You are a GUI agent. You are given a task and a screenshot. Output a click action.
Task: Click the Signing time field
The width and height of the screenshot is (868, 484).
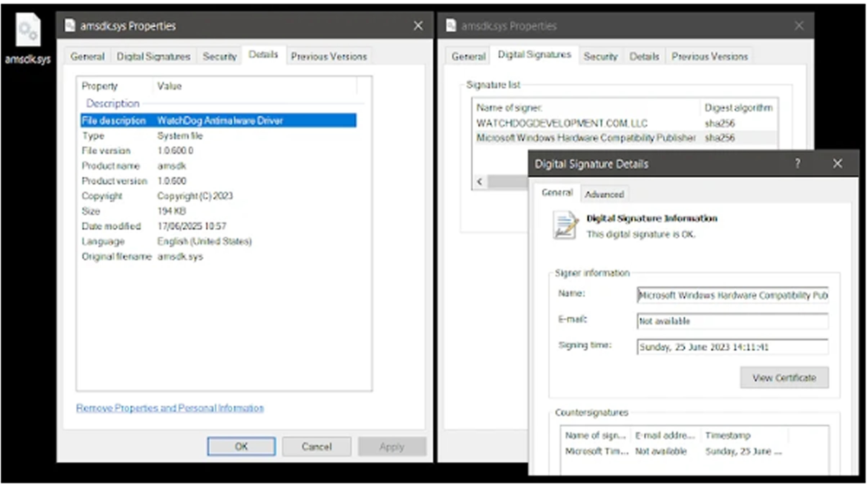[x=732, y=347]
